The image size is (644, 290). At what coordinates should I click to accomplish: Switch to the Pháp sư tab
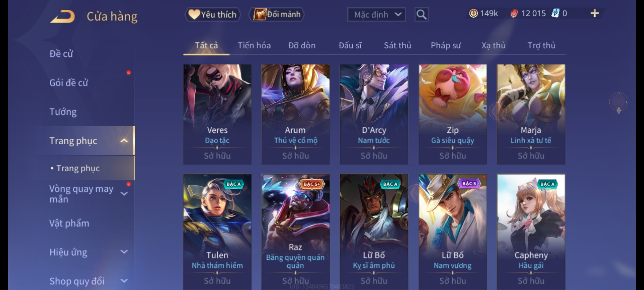pos(445,45)
